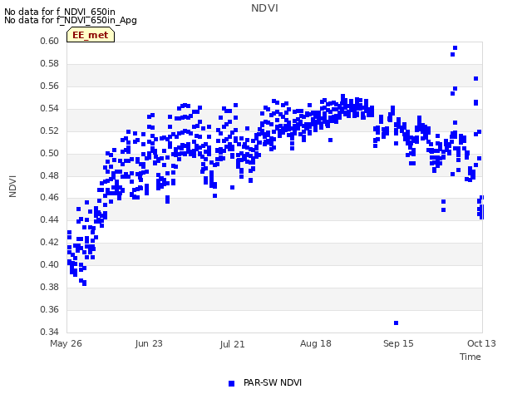Click the 'No data for f_NDVI_650in' message

click(60, 12)
